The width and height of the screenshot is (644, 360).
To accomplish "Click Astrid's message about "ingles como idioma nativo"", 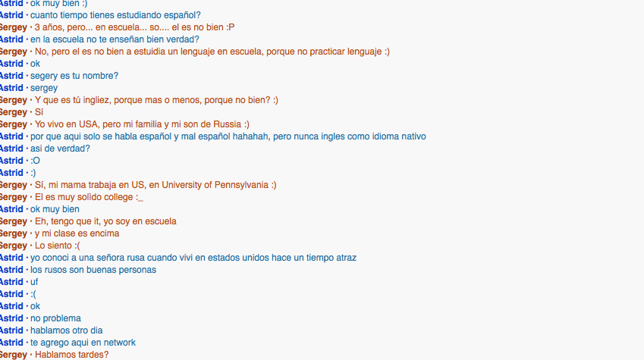I will point(228,136).
